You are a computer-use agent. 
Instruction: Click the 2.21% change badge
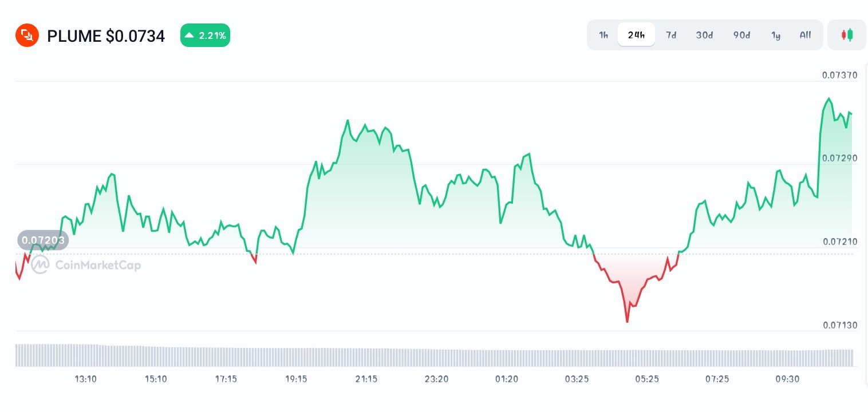point(205,35)
